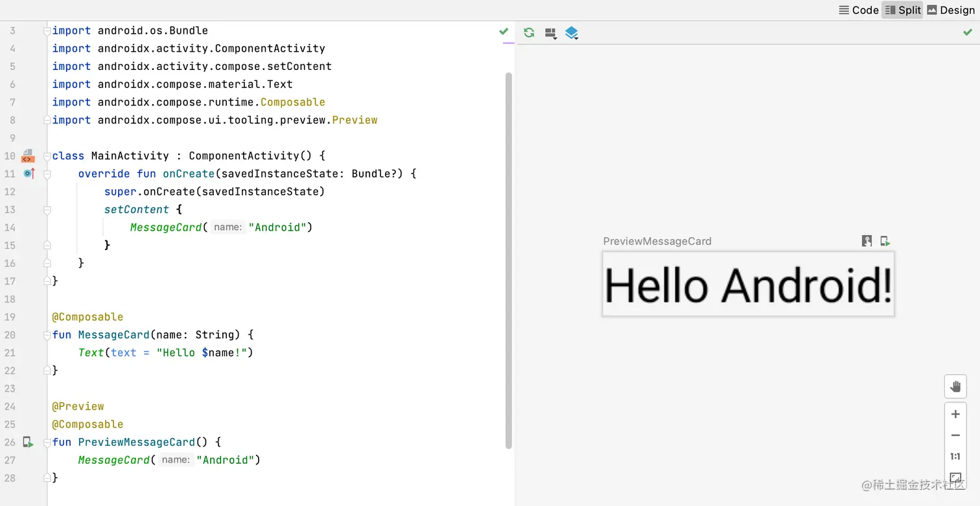Select the Hello Android! preview card

point(749,284)
